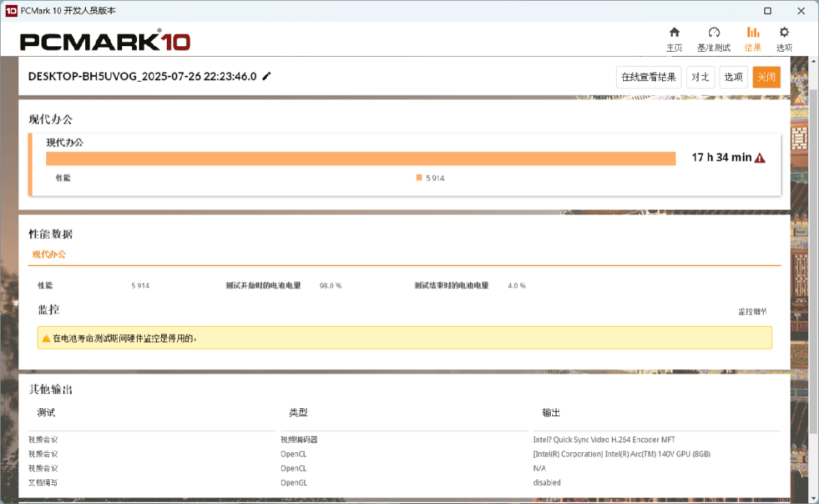
Task: Click pencil icon to rename result
Action: click(x=267, y=77)
